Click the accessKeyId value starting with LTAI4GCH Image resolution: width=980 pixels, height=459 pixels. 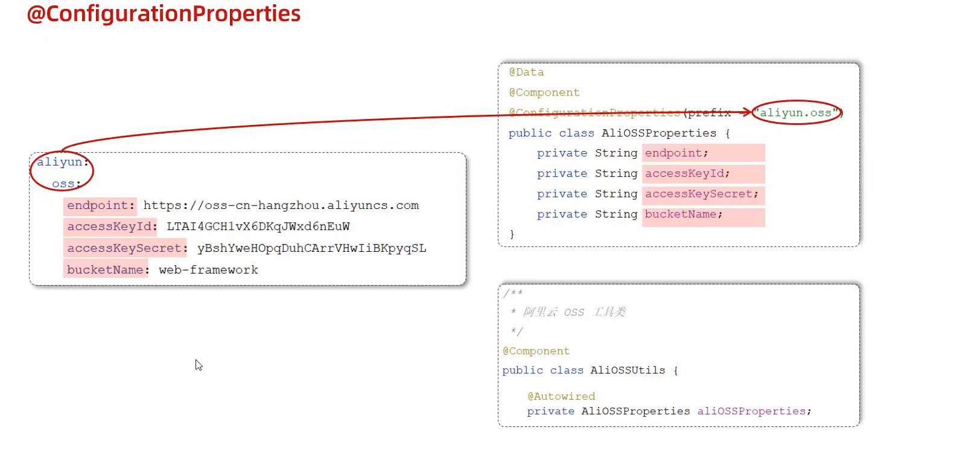pos(258,226)
